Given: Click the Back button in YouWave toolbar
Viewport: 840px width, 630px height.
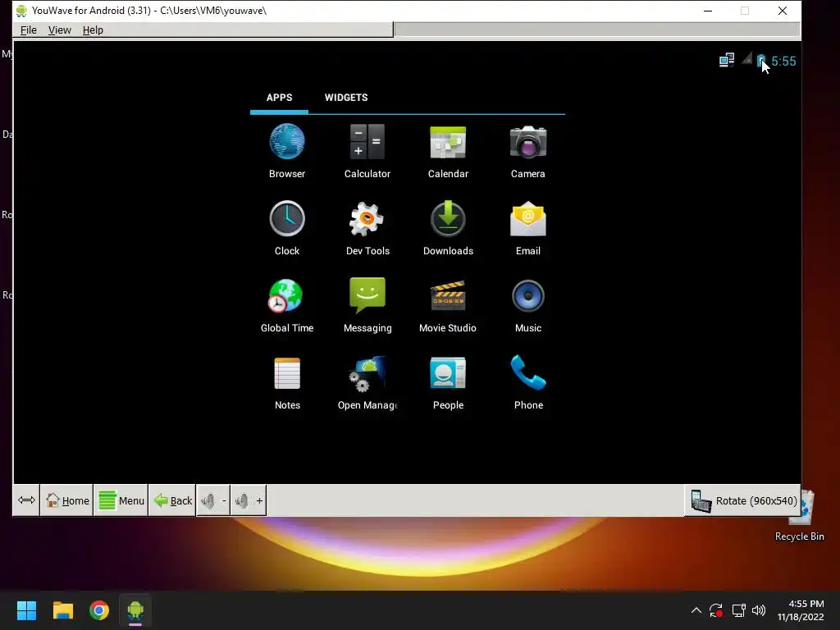Looking at the screenshot, I should click(172, 500).
